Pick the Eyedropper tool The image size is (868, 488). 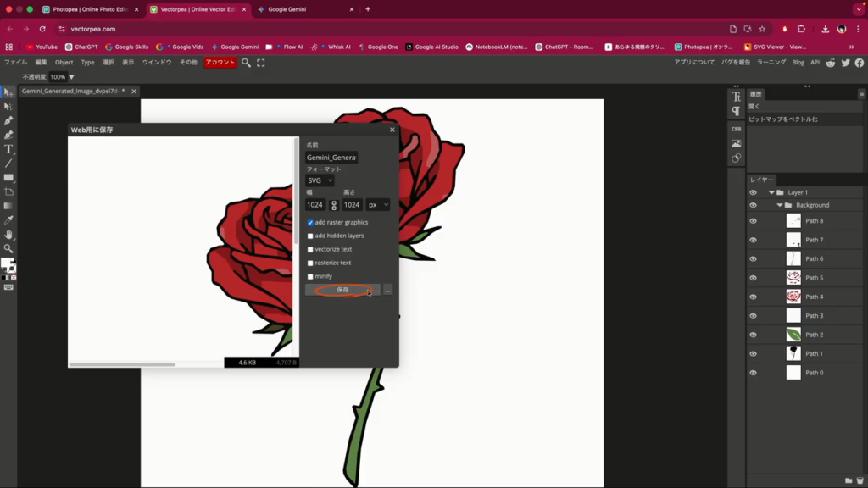(8, 219)
